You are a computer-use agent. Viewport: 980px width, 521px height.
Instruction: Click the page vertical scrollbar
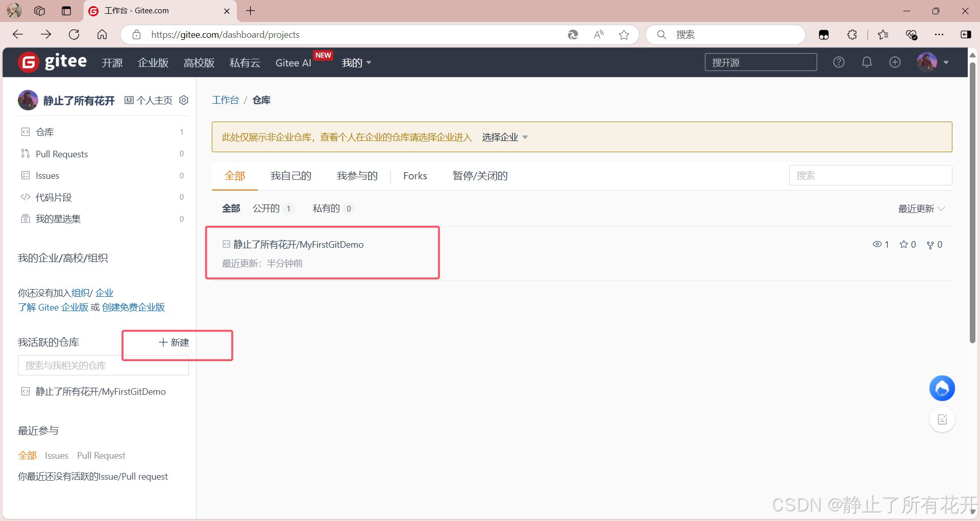(x=972, y=202)
